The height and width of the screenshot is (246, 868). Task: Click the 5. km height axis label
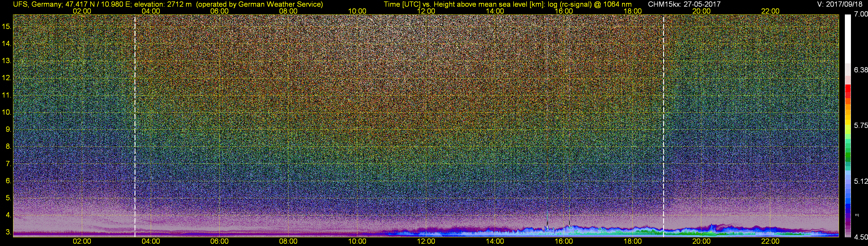9,198
